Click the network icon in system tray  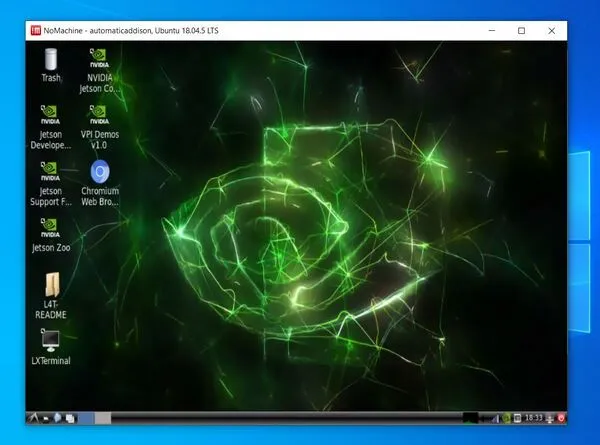(547, 417)
